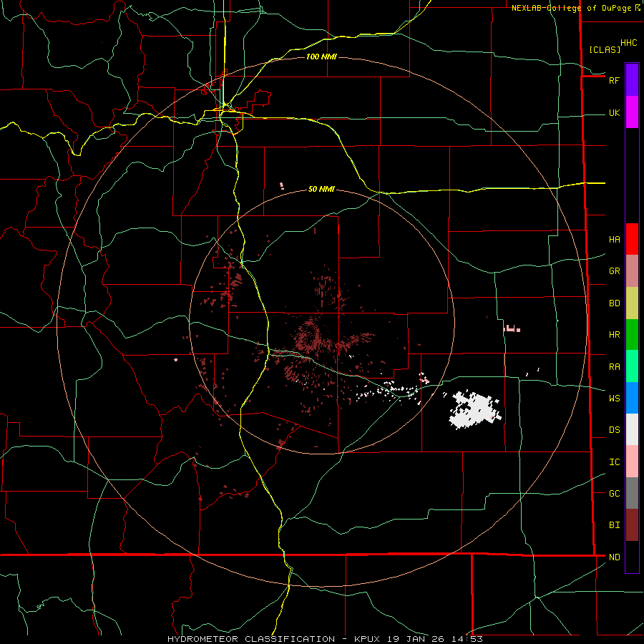Click the DS legend label

point(614,430)
